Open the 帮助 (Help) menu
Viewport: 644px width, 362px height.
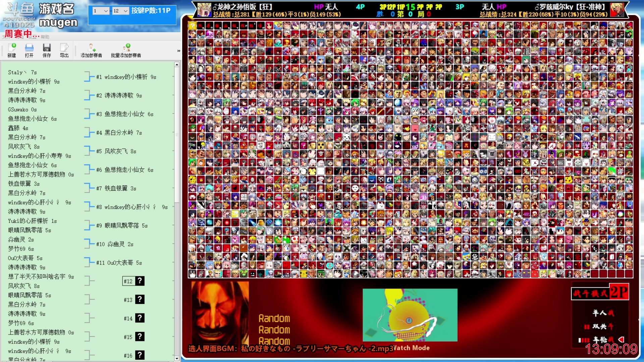45,37
